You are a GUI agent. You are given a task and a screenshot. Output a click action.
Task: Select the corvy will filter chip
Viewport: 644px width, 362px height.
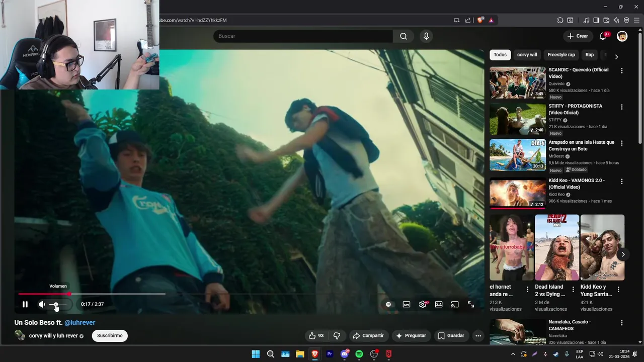[x=527, y=55]
